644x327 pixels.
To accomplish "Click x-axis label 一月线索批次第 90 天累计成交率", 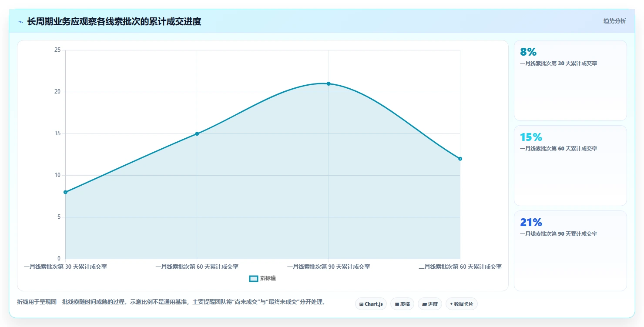I will point(329,267).
